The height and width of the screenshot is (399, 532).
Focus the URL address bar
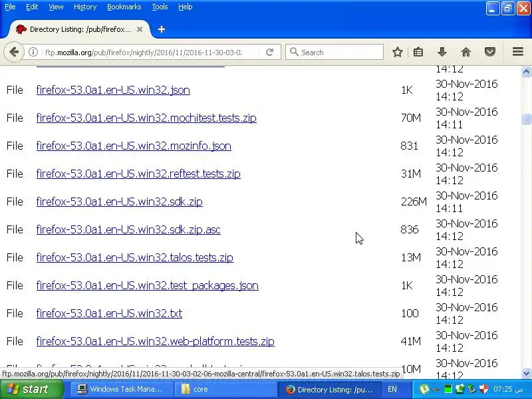click(x=143, y=53)
